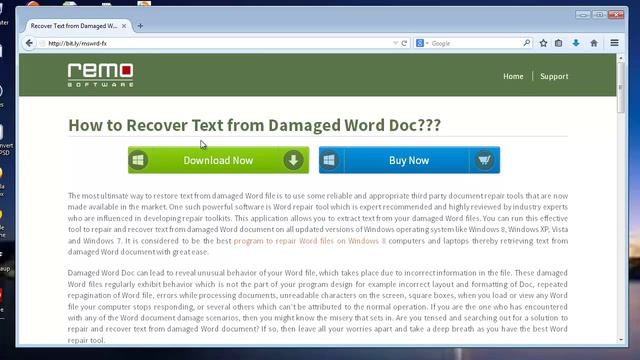Image resolution: width=640 pixels, height=360 pixels.
Task: Click the blue Buy Now button
Action: (x=409, y=160)
